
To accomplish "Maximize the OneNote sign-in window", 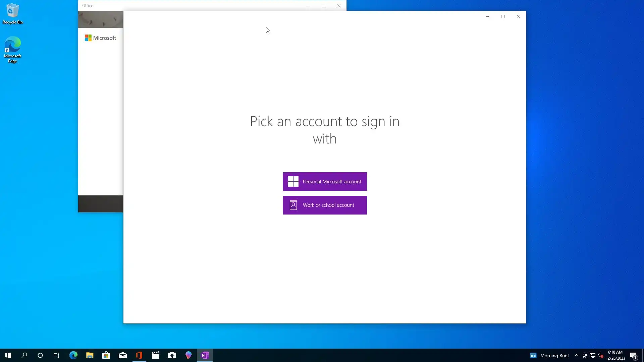I will [x=502, y=16].
